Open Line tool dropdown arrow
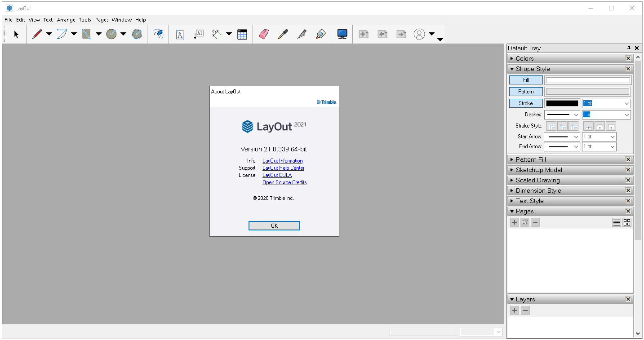 [x=49, y=34]
